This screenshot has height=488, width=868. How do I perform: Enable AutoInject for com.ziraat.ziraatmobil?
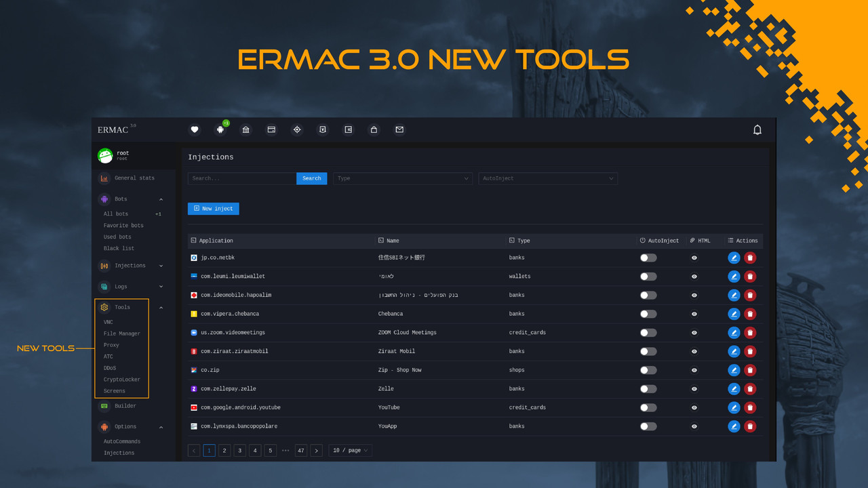pyautogui.click(x=648, y=351)
